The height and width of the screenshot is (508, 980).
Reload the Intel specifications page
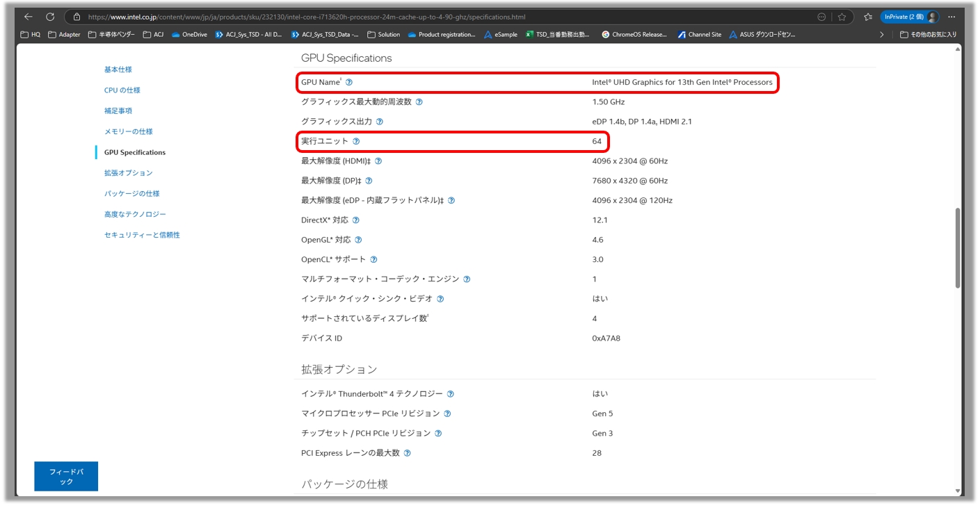pyautogui.click(x=50, y=17)
